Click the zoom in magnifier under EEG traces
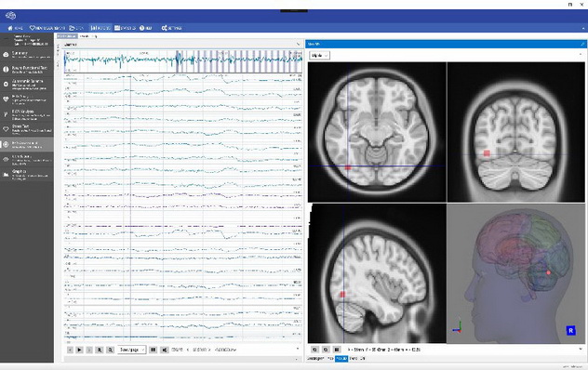Screen dimensions: 588x370 coord(100,350)
